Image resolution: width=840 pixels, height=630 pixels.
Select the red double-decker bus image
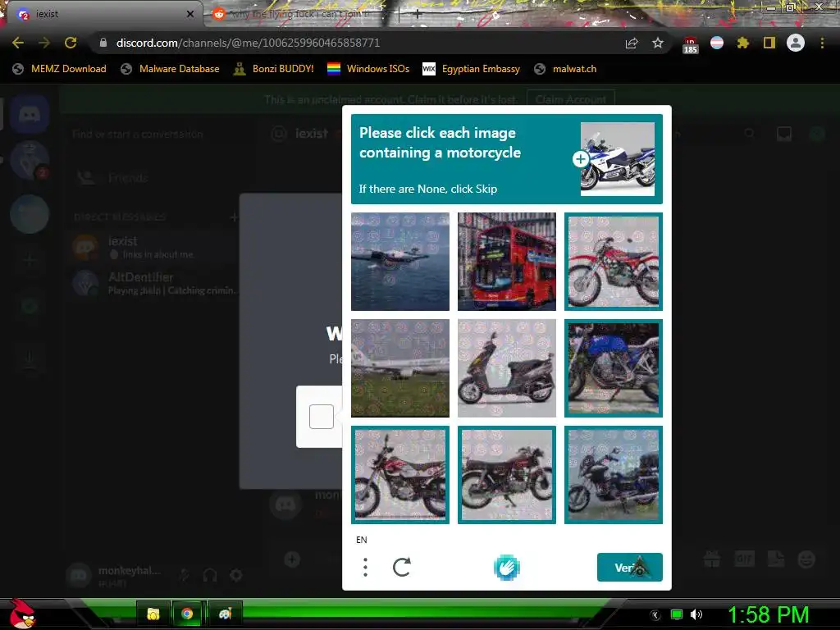click(507, 262)
